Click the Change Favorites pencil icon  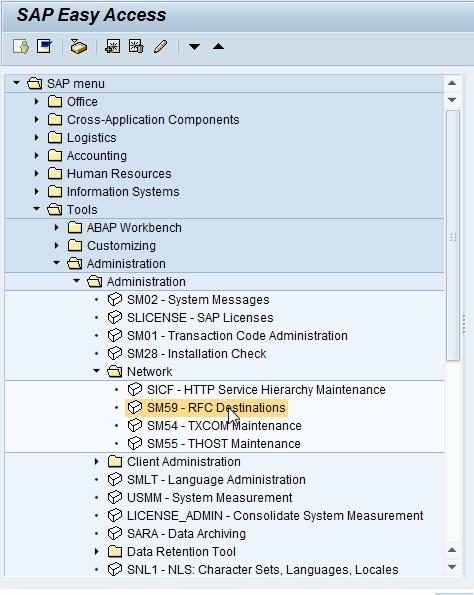click(x=160, y=47)
